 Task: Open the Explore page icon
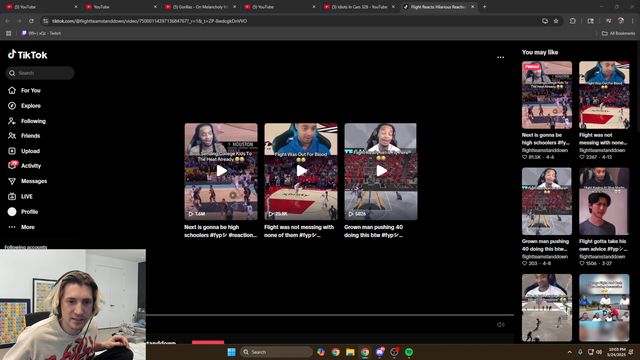click(12, 106)
